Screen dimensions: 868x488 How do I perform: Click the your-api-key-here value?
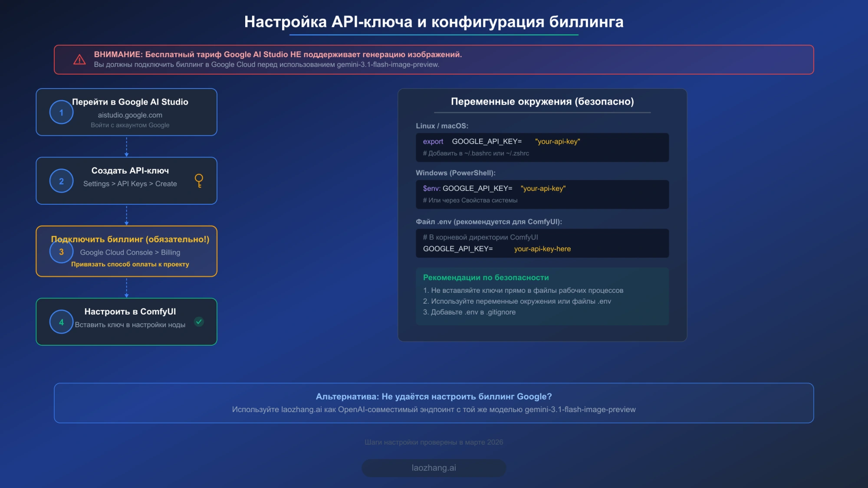pyautogui.click(x=542, y=249)
